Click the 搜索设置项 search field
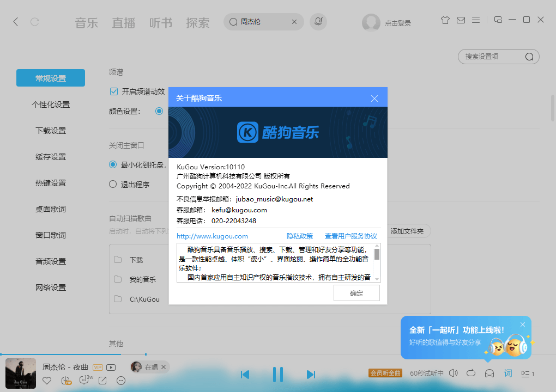Screen dimensions: 556x392 pyautogui.click(x=493, y=57)
